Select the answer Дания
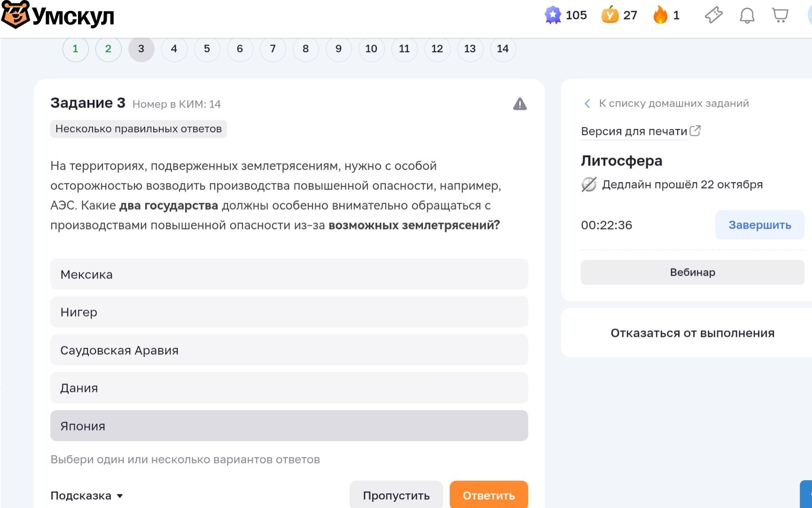The image size is (812, 508). [289, 388]
